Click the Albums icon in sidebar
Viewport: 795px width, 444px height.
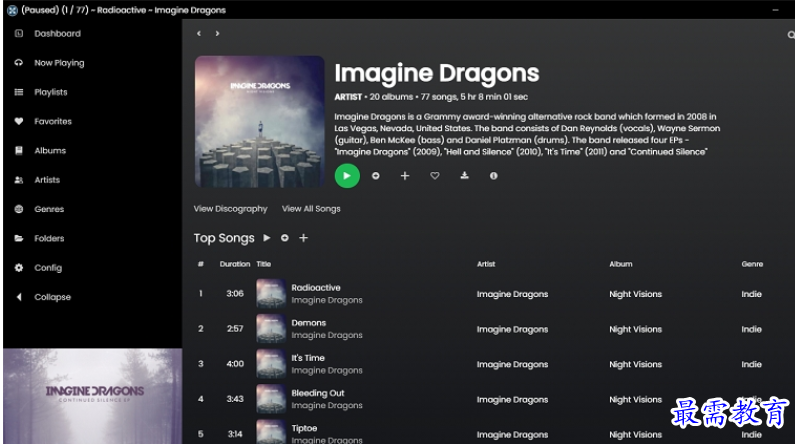click(19, 151)
